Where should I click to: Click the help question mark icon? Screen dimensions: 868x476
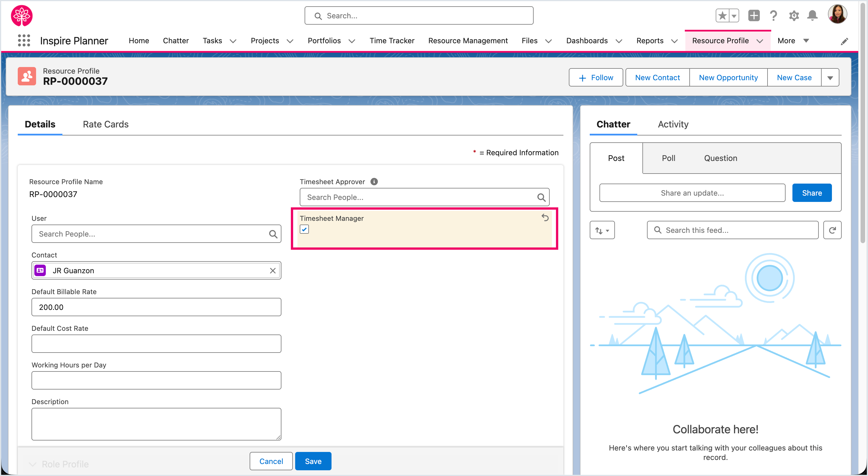[x=773, y=15]
